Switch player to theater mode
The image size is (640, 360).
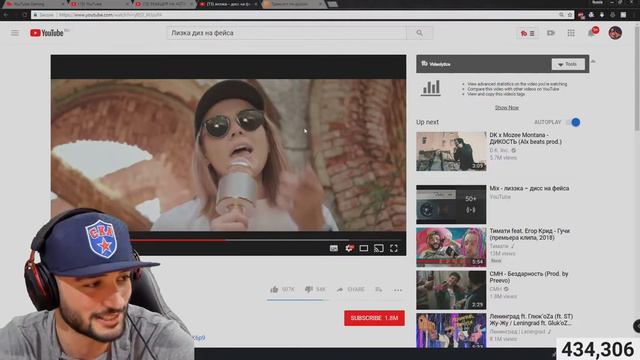click(x=364, y=248)
